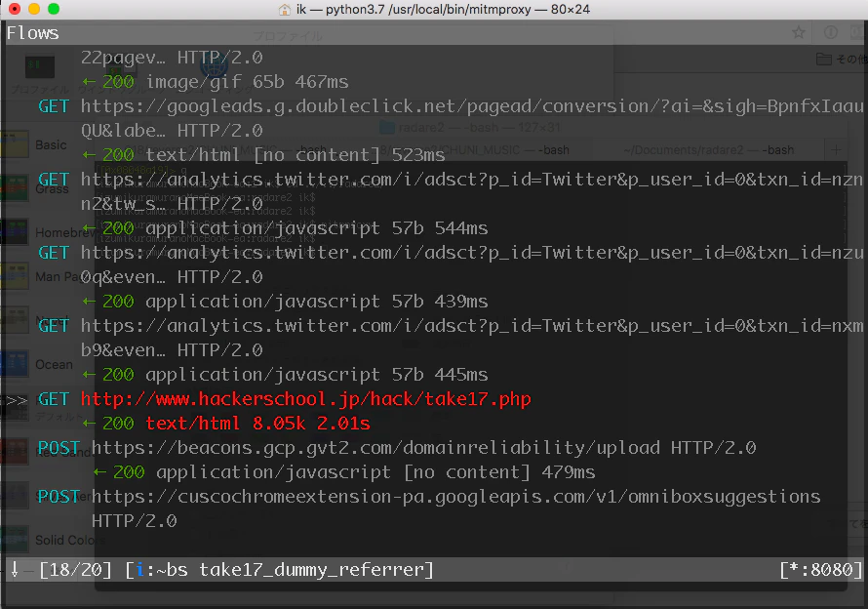868x609 pixels.
Task: Open the その他 bookmarks folder in the background browser
Action: coord(842,59)
